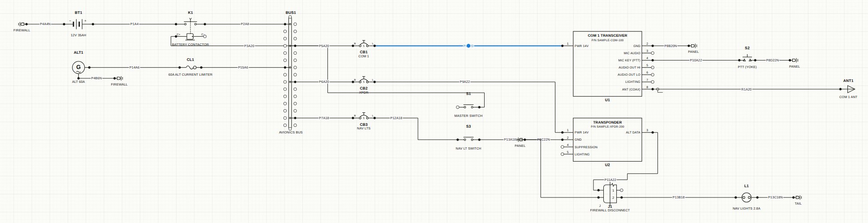
Task: Click the MASTER SWITCH label
Action: pos(468,116)
